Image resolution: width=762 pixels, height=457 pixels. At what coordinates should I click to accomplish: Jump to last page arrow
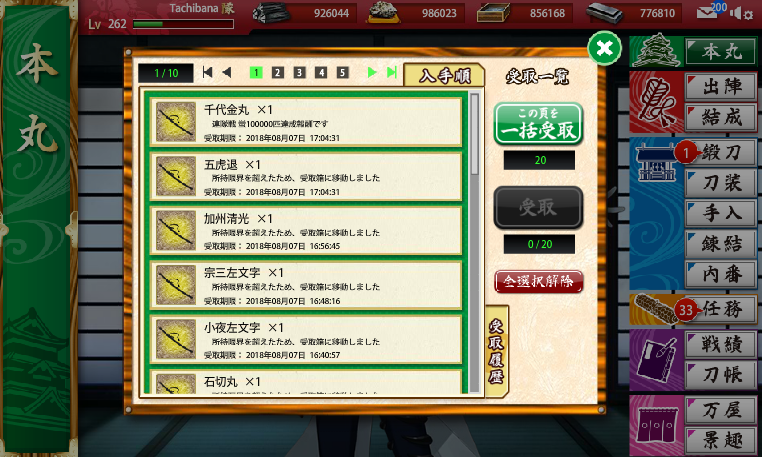(x=392, y=72)
